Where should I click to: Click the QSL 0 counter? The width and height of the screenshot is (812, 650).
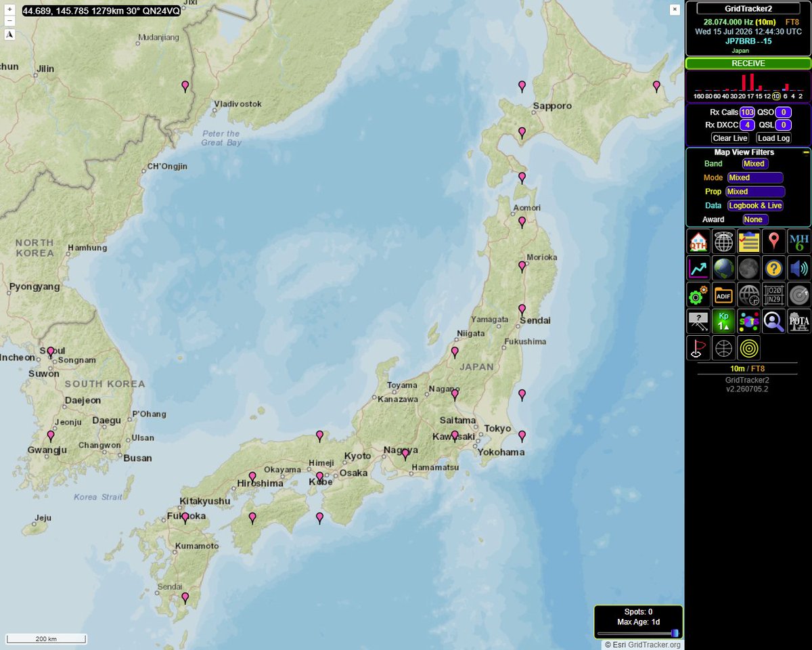pyautogui.click(x=784, y=125)
